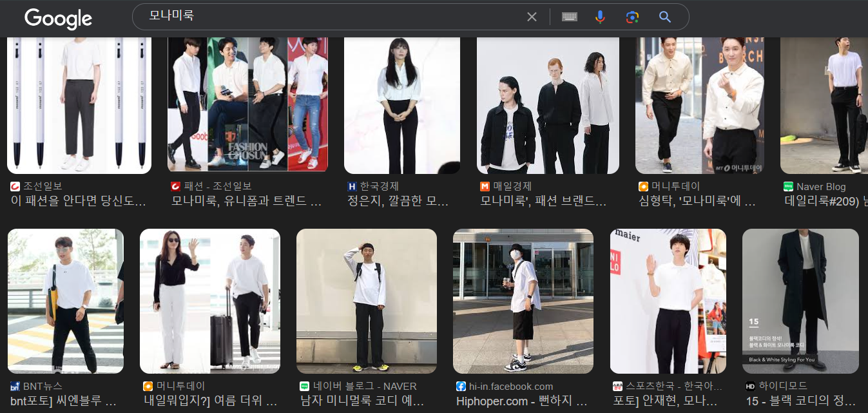Open the UNIQLO store photo thumbnail
The width and height of the screenshot is (868, 413).
point(668,301)
